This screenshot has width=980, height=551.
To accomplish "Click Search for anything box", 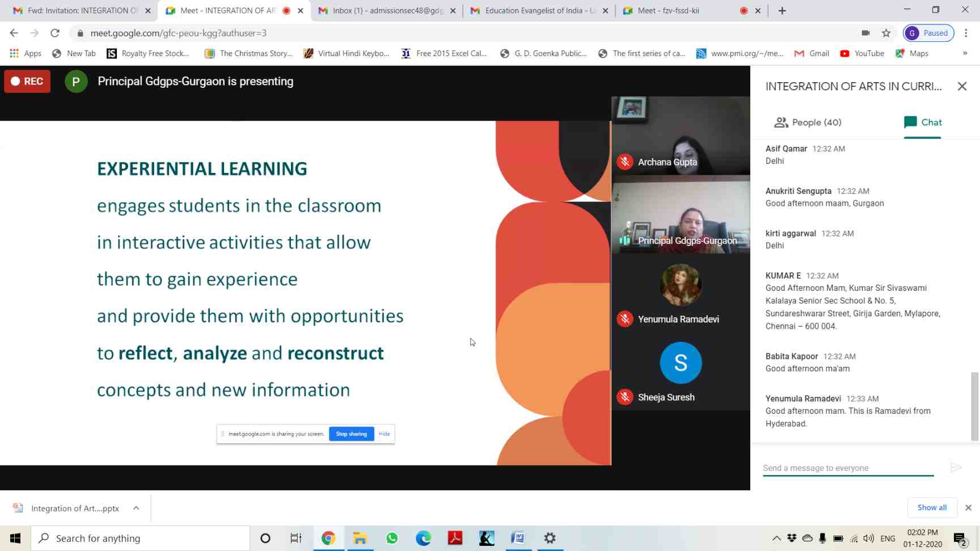I will [x=140, y=538].
